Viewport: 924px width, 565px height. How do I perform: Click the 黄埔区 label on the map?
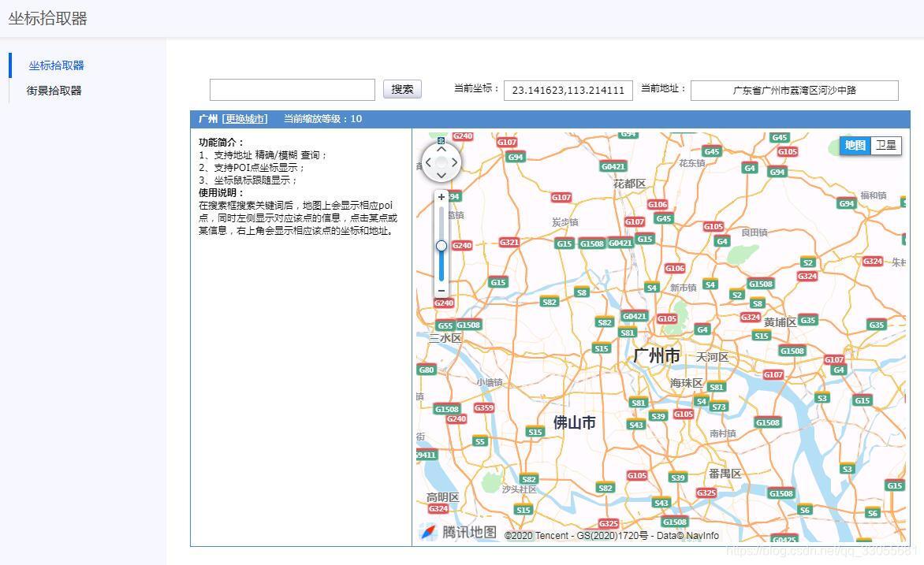(781, 322)
